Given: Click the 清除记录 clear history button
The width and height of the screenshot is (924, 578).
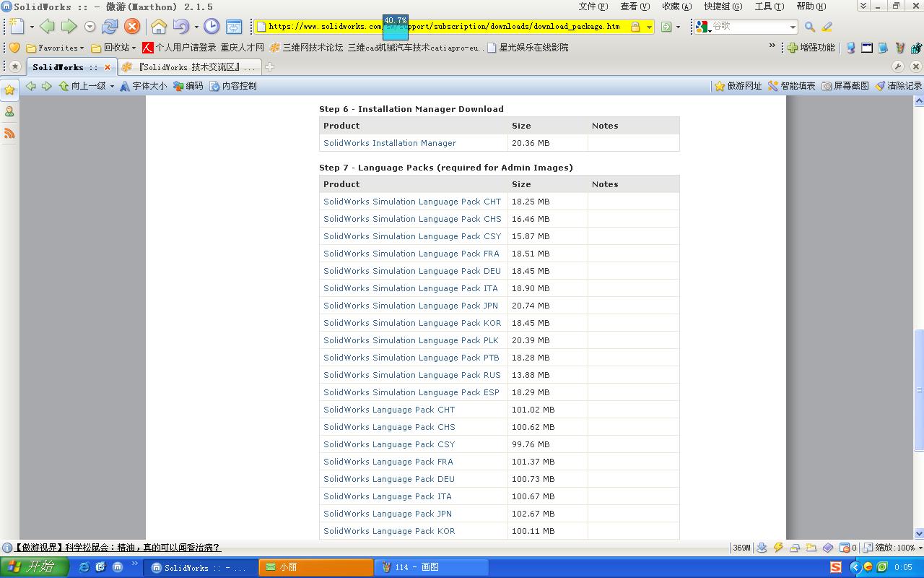Looking at the screenshot, I should (x=898, y=86).
